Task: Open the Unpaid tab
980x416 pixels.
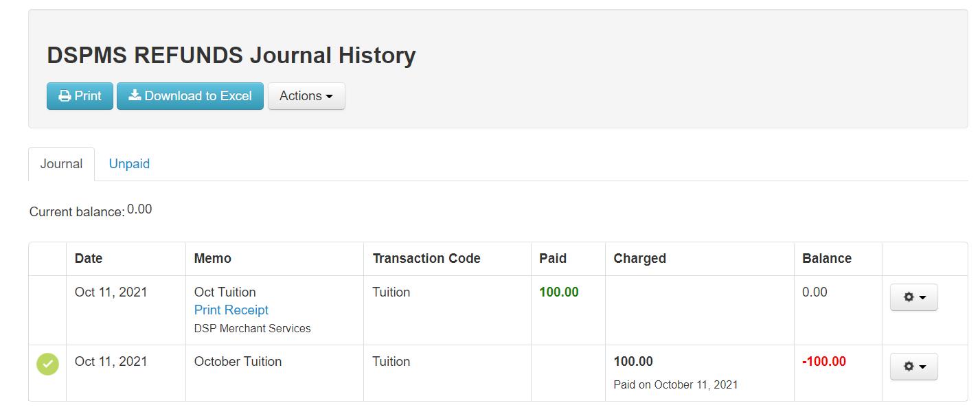Action: tap(129, 164)
